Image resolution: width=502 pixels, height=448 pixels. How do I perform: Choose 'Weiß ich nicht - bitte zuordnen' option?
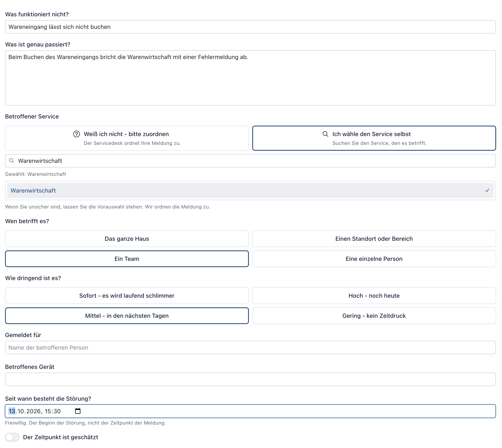127,138
